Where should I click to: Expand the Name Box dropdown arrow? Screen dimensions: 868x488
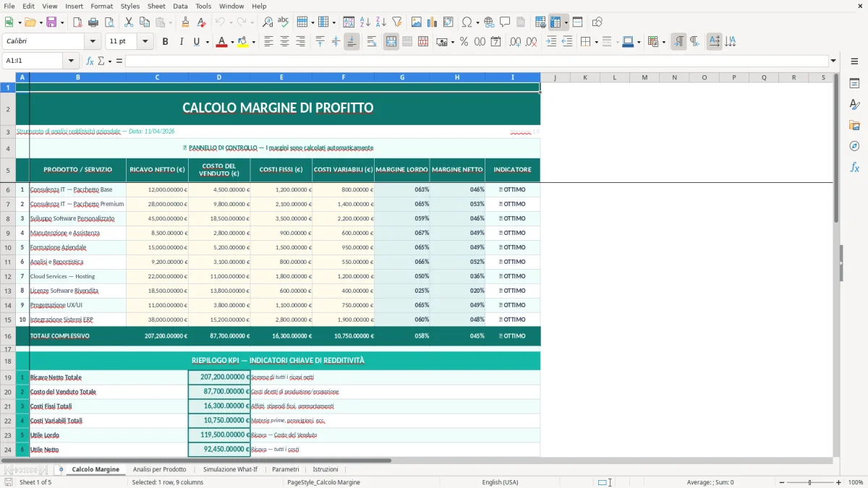71,61
